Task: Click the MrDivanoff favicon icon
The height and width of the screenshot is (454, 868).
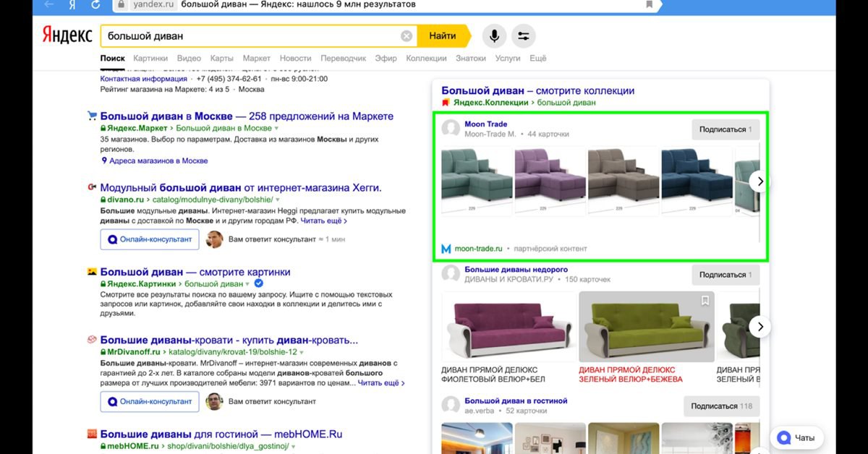Action: (92, 340)
